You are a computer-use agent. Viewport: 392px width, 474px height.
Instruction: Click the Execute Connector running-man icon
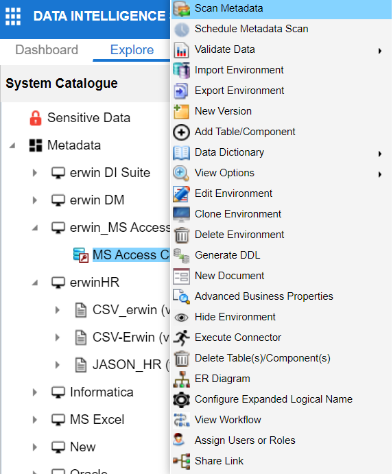click(181, 338)
